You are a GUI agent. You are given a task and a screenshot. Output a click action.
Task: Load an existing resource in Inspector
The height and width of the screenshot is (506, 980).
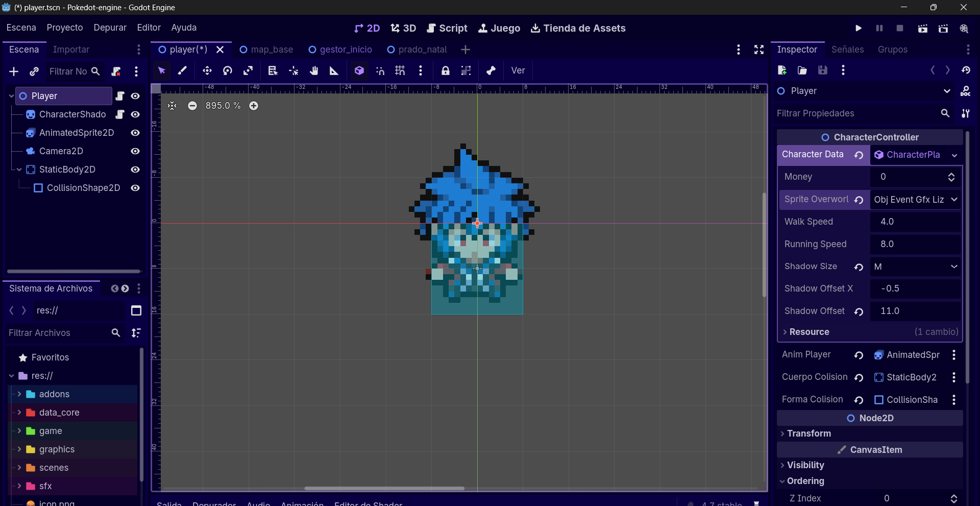[802, 70]
